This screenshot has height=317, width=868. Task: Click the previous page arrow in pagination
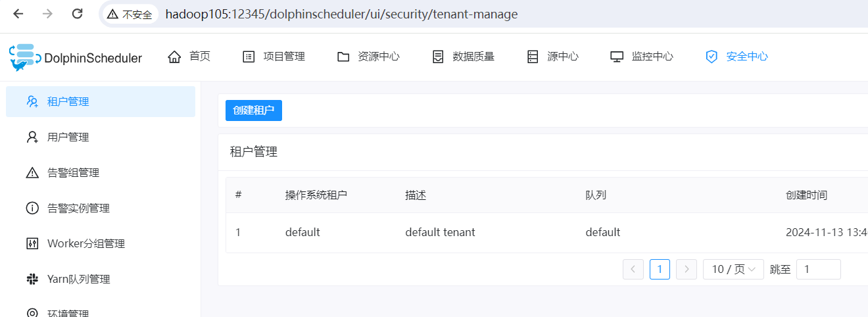[x=633, y=269]
